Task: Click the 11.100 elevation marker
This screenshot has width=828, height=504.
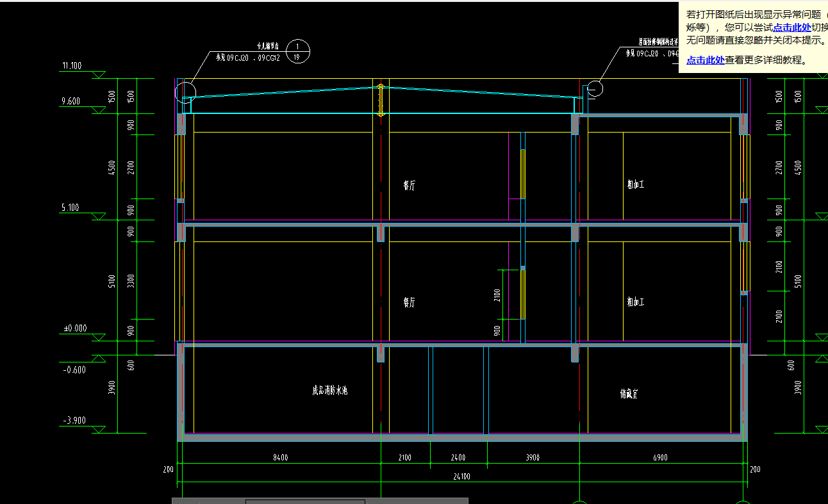Action: pos(71,66)
